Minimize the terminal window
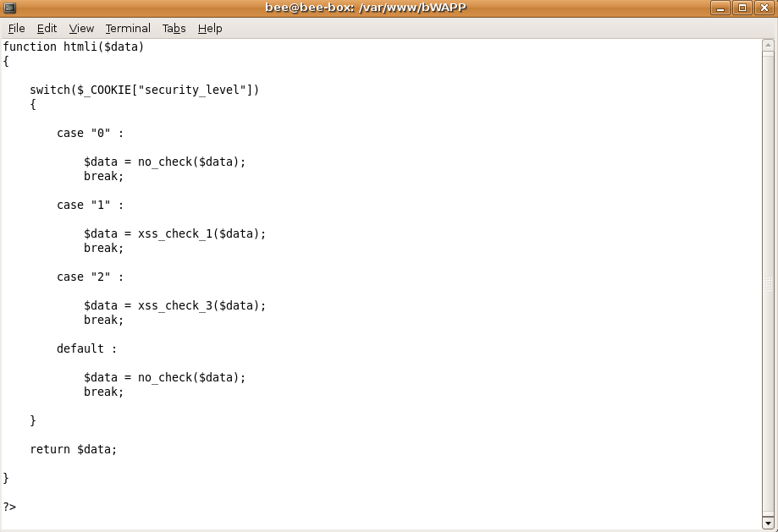This screenshot has width=778, height=532. click(720, 8)
